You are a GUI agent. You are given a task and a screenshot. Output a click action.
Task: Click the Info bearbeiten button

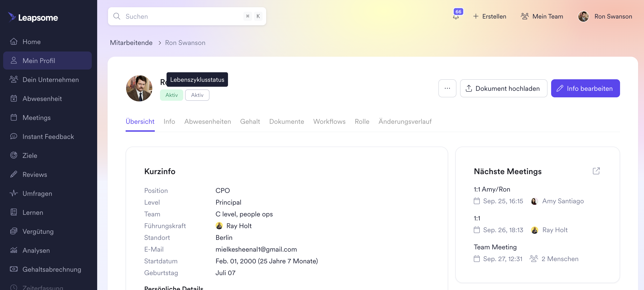tap(585, 88)
